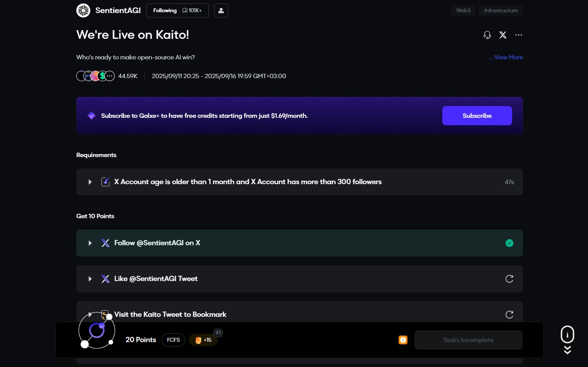Toggle the Following button for SentientAGI
588x367 pixels.
pos(165,10)
